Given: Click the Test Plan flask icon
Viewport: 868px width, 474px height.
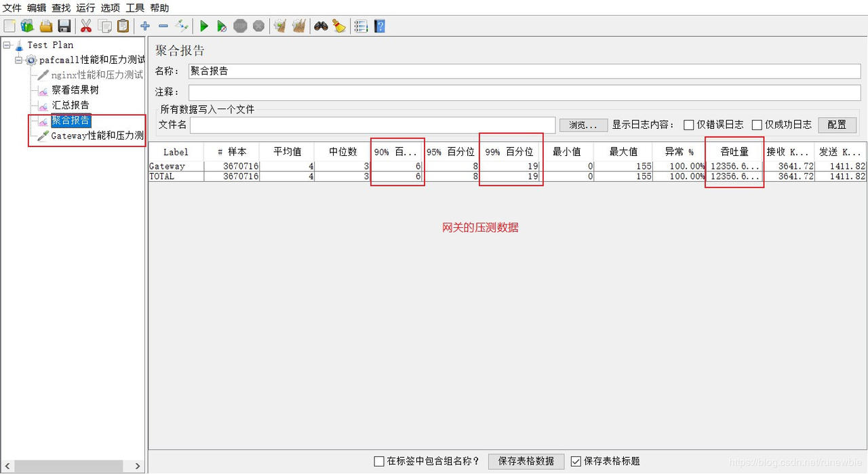Looking at the screenshot, I should tap(19, 45).
